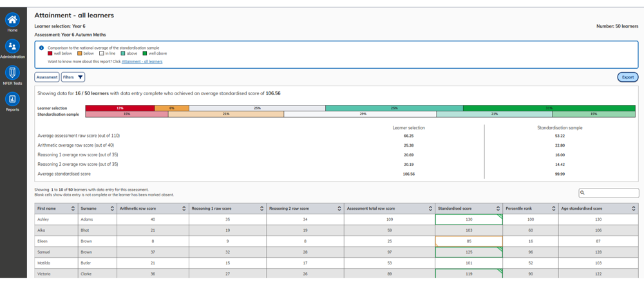Select surname 'Clarke' in table
Screen dimensions: 644x285
point(86,273)
